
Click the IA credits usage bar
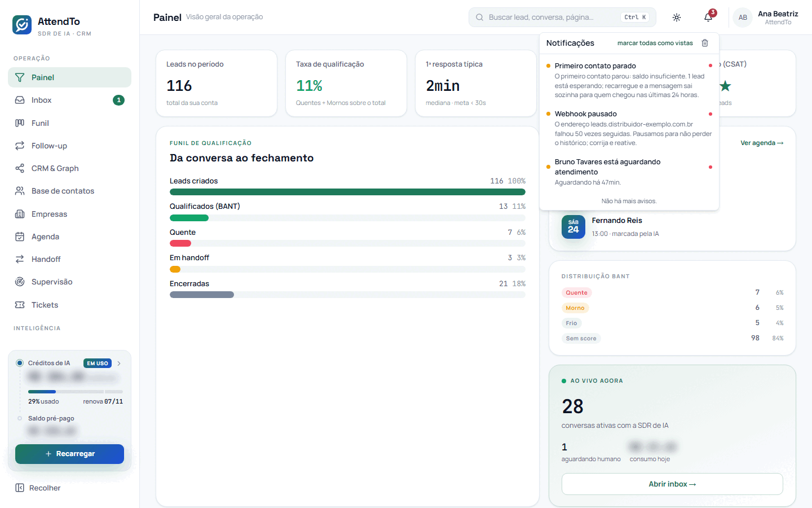[x=76, y=391]
